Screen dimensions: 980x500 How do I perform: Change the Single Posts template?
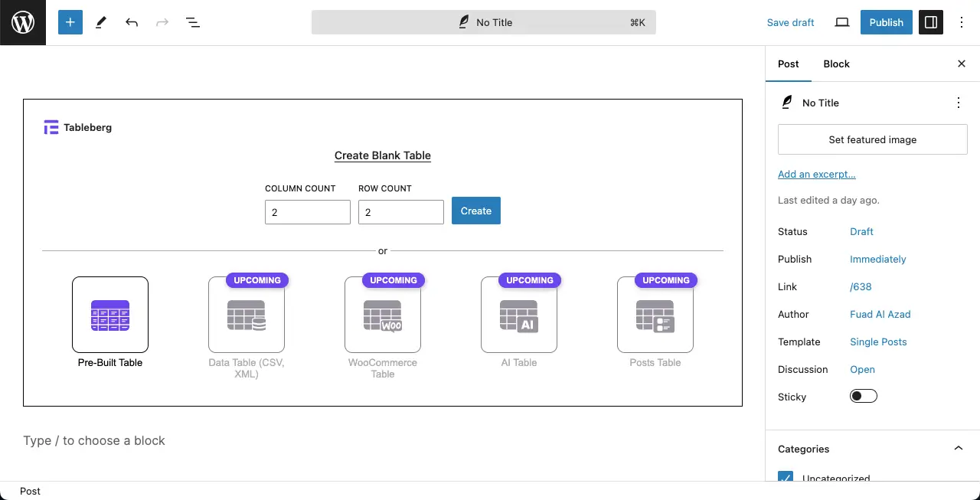coord(878,342)
